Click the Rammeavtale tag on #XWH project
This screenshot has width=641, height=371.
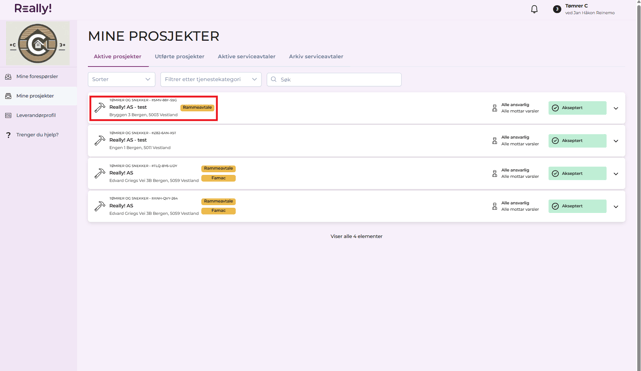218,201
